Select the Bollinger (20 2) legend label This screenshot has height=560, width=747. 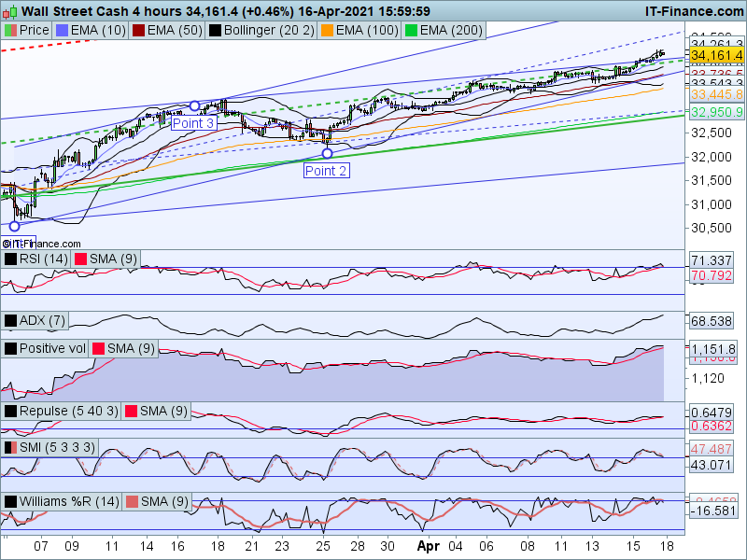[x=269, y=31]
